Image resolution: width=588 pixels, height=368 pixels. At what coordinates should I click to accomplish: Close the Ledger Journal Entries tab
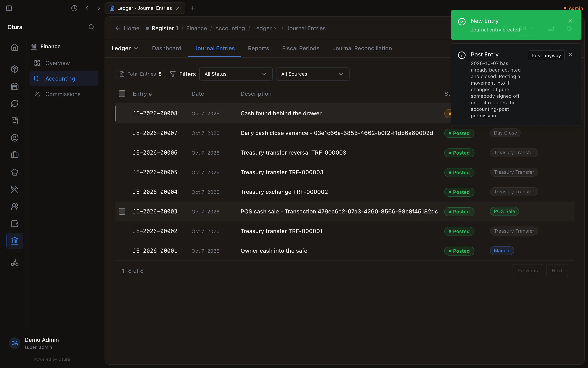[x=178, y=8]
